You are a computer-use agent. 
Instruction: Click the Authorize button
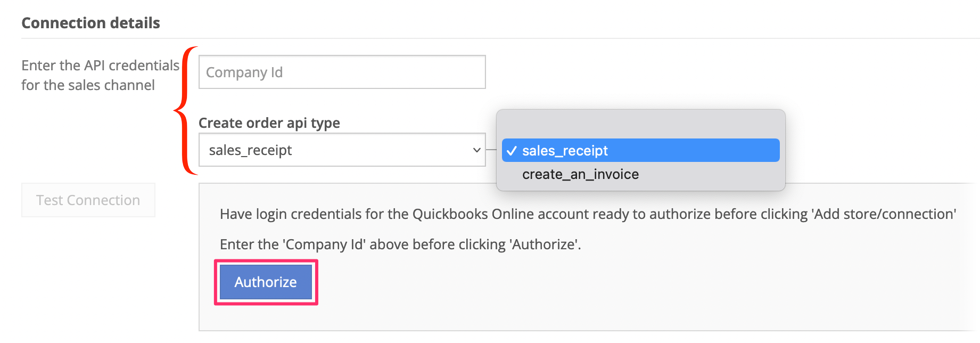266,282
